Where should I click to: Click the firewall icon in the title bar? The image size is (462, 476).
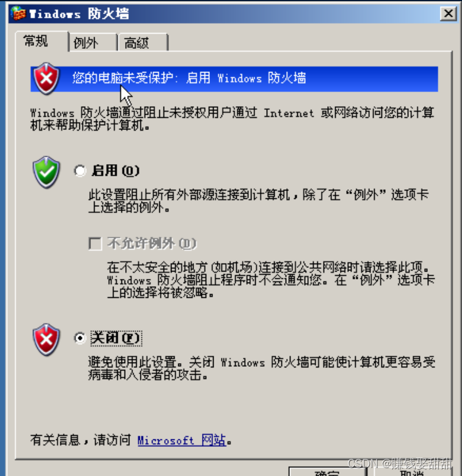point(18,13)
